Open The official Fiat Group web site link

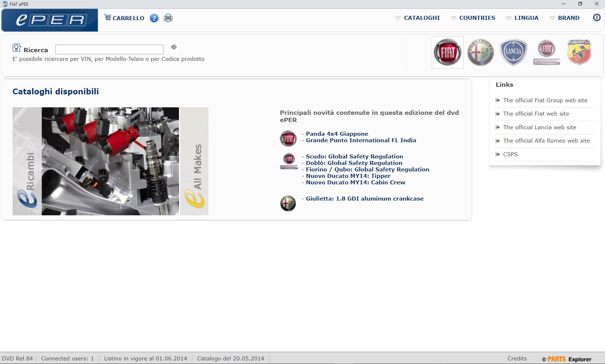click(545, 100)
